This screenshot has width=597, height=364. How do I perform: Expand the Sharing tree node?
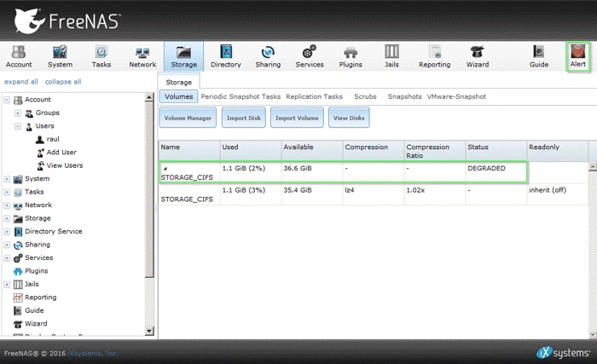point(7,245)
